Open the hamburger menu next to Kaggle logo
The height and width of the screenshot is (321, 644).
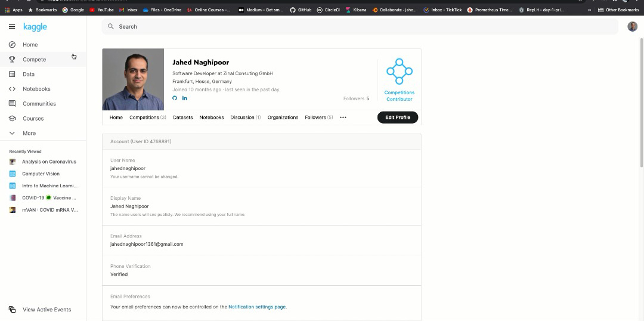coord(12,27)
